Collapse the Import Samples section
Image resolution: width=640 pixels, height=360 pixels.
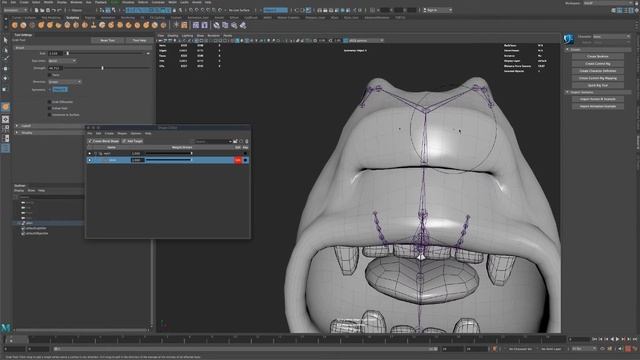click(567, 92)
